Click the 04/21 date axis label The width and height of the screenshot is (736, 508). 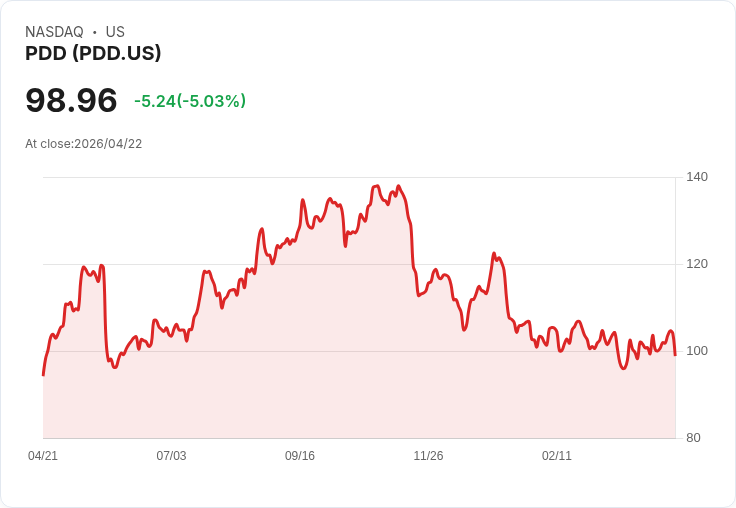tap(43, 456)
